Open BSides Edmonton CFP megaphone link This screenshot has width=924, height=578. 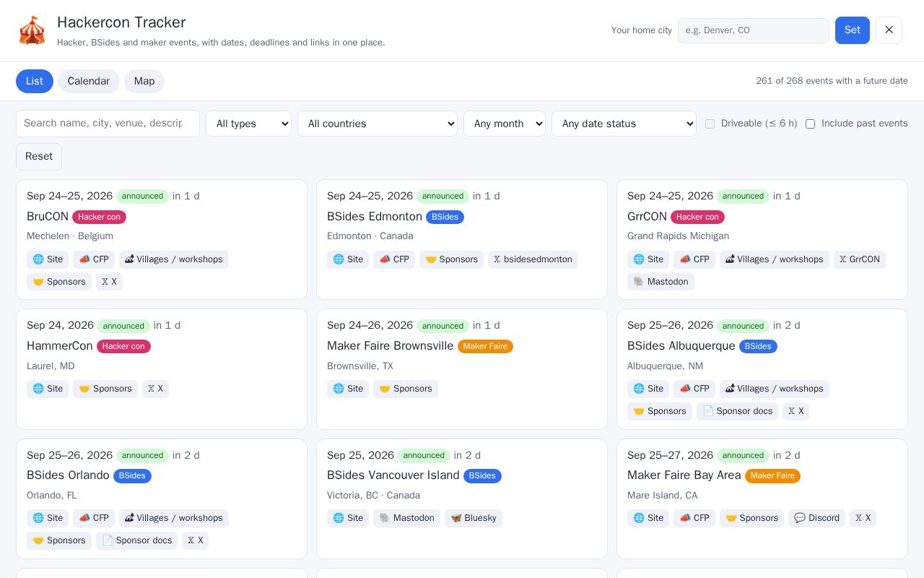click(x=393, y=259)
